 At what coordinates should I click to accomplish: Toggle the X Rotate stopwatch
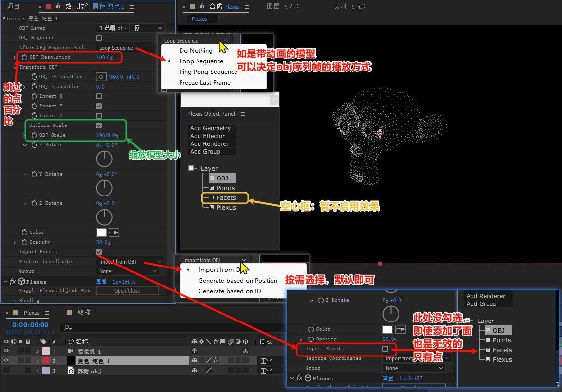coord(34,145)
